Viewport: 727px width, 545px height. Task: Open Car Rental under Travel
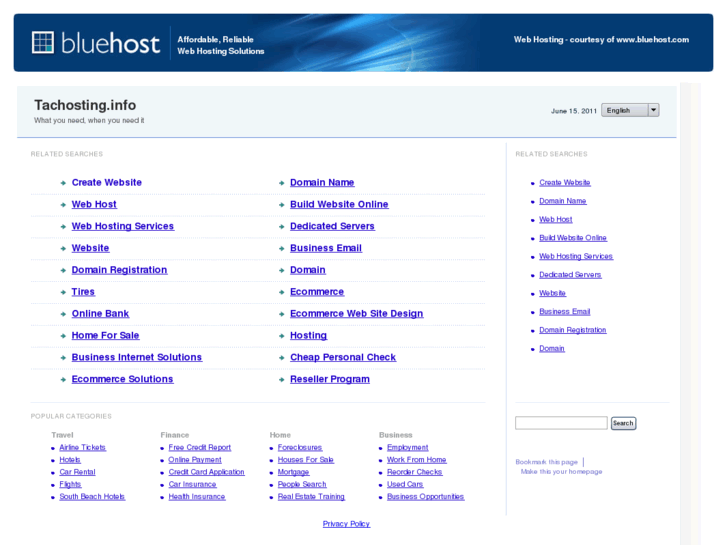[x=77, y=472]
